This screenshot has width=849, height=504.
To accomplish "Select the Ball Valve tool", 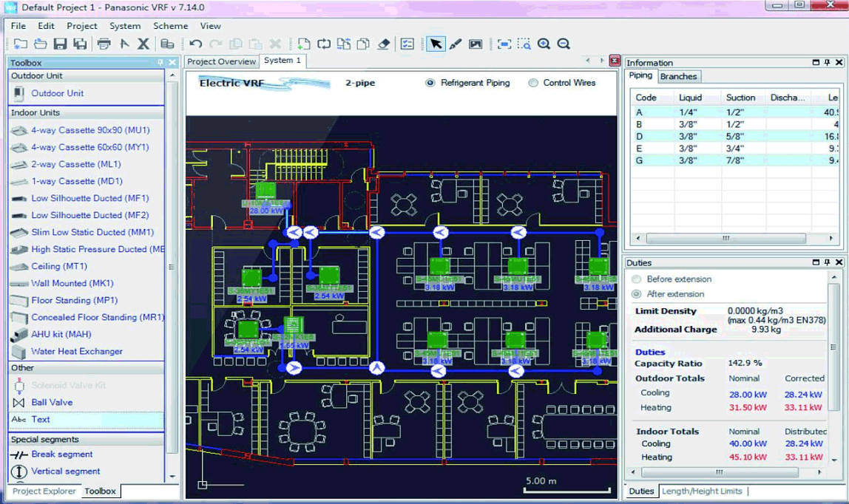I will coord(52,402).
